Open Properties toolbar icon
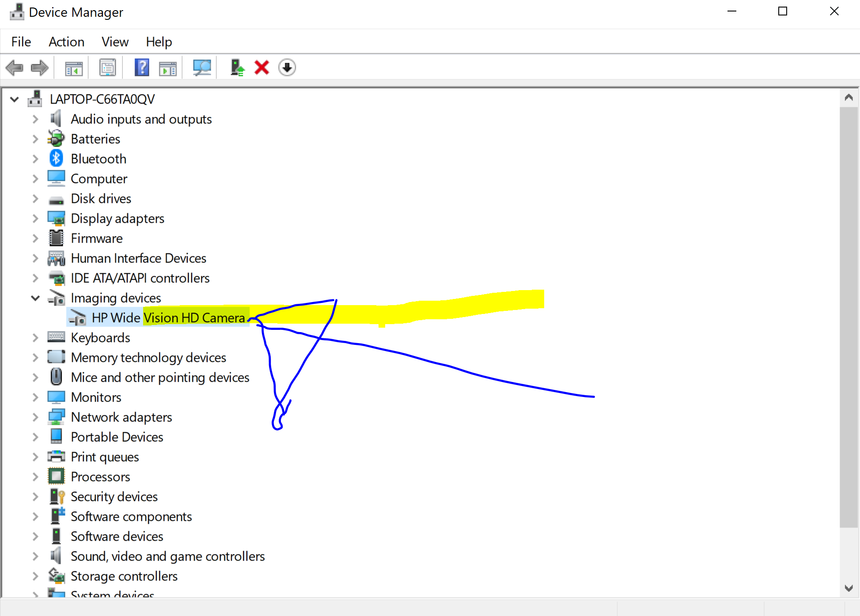860x616 pixels. pyautogui.click(x=107, y=68)
